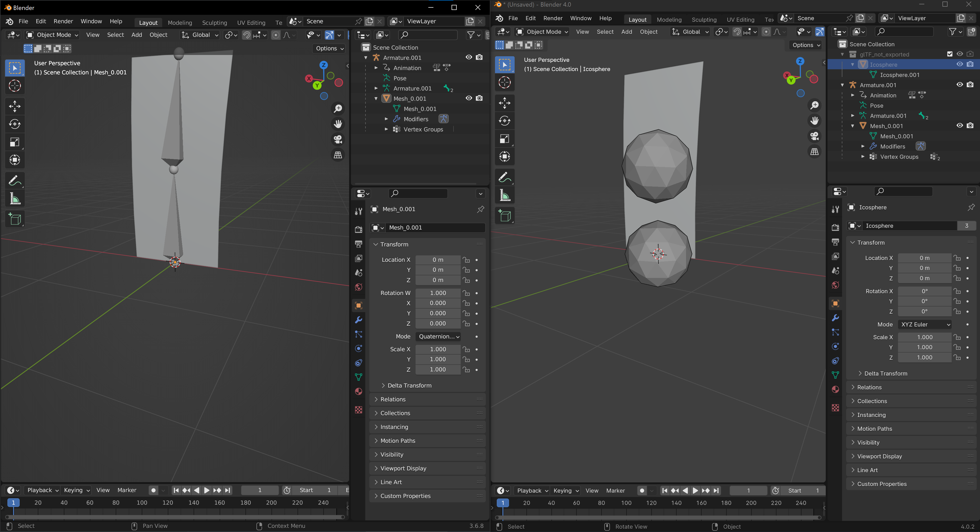This screenshot has width=980, height=532.
Task: Select the Annotate tool in left Blender window
Action: 15,180
